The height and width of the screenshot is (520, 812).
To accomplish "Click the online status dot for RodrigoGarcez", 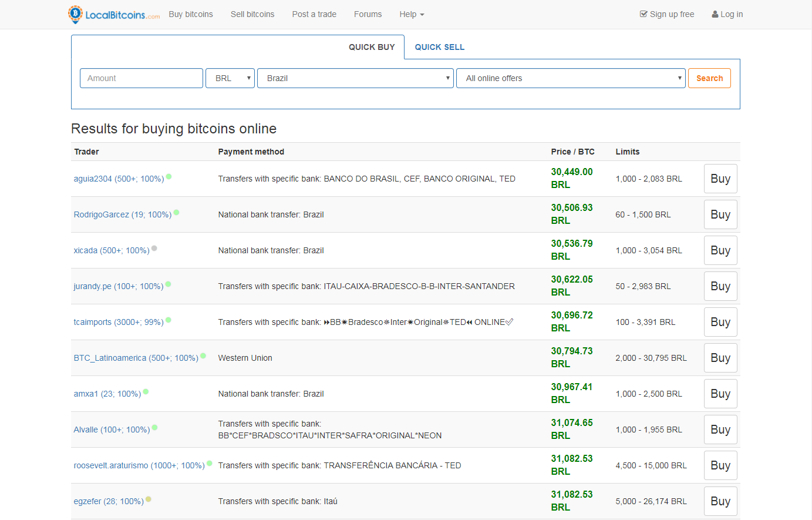I will click(x=177, y=212).
